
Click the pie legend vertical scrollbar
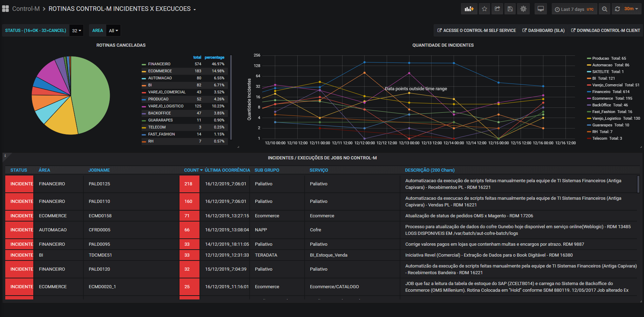click(231, 97)
